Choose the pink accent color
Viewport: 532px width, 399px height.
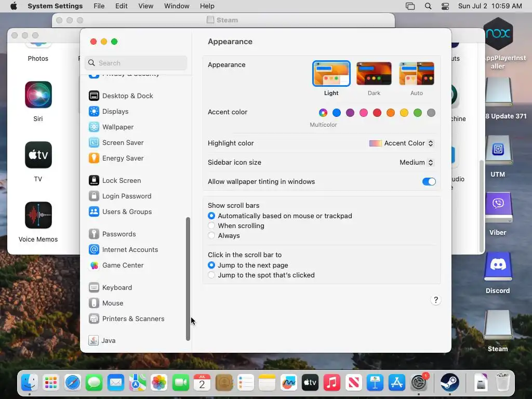pyautogui.click(x=364, y=113)
